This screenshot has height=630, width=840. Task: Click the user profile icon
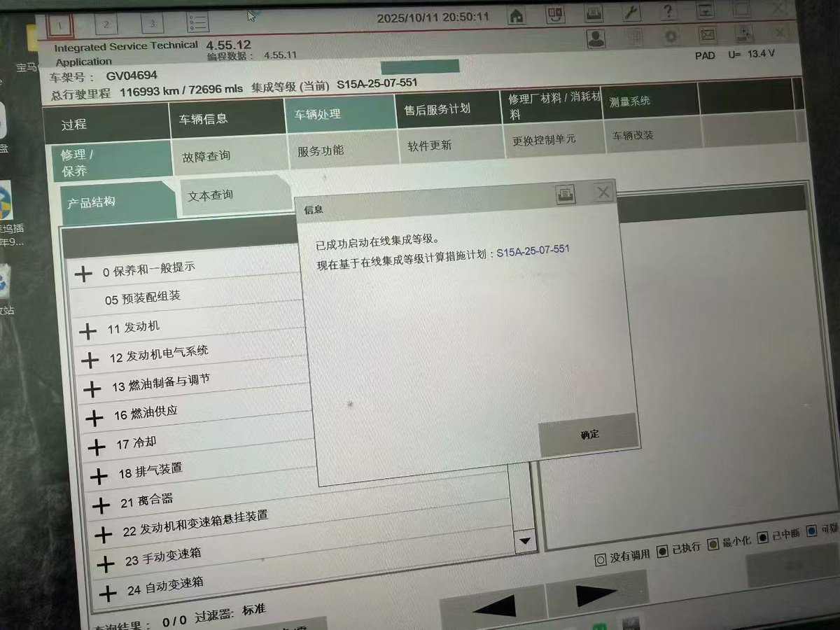point(596,38)
